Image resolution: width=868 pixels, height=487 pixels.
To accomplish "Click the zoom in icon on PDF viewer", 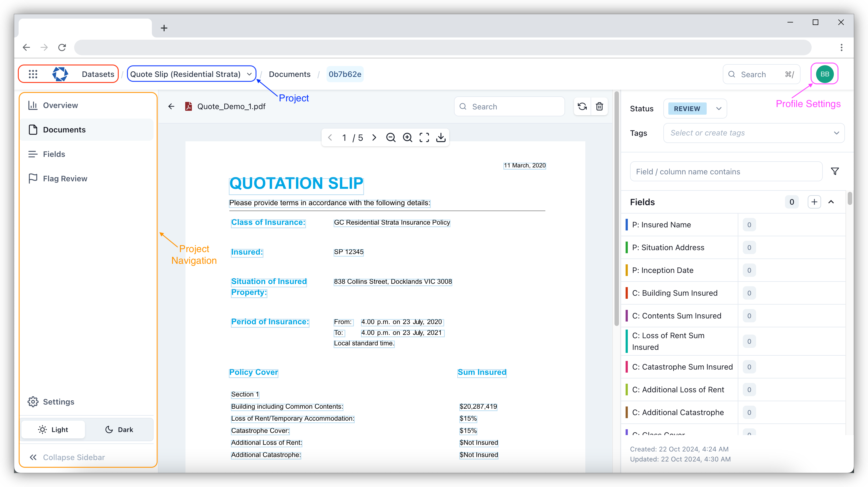I will pyautogui.click(x=408, y=138).
